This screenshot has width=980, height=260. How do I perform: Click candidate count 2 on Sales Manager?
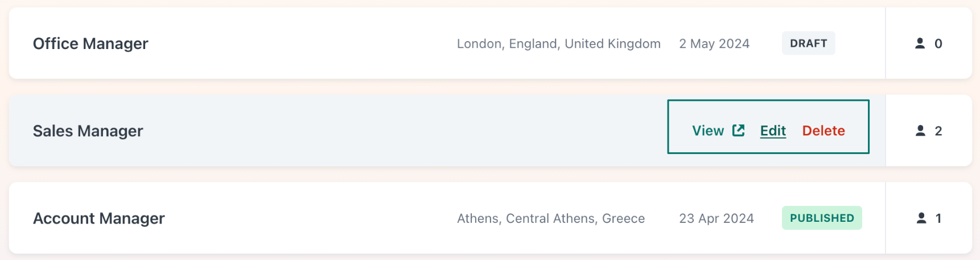pyautogui.click(x=938, y=131)
